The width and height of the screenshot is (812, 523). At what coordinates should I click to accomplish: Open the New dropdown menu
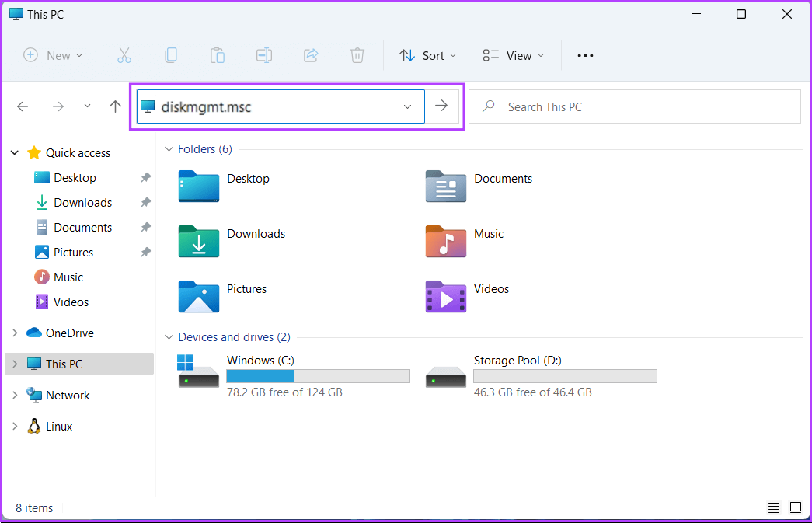point(53,55)
